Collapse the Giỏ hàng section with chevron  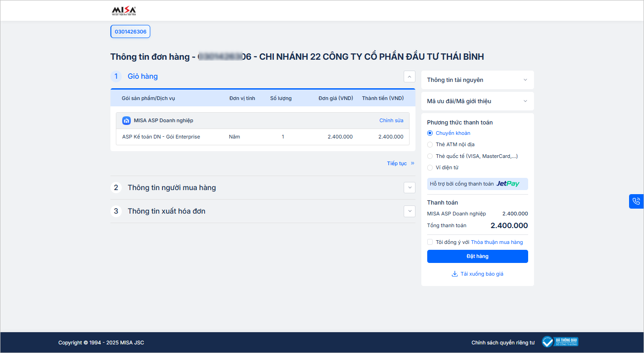409,76
